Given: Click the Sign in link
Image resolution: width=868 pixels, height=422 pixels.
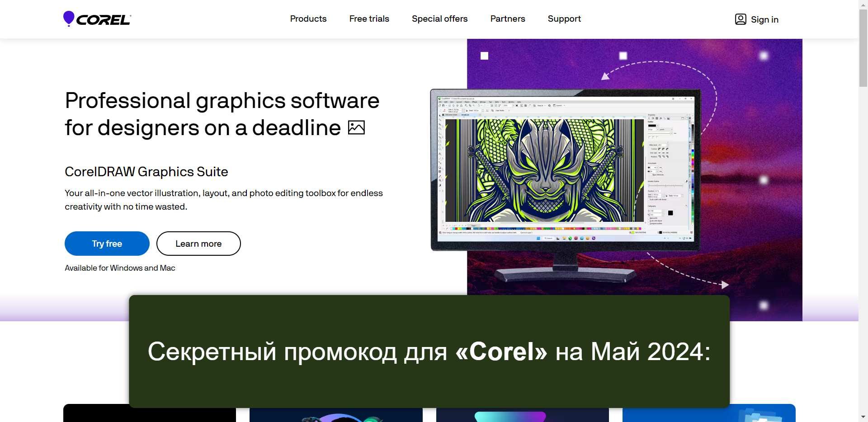Looking at the screenshot, I should (x=764, y=19).
